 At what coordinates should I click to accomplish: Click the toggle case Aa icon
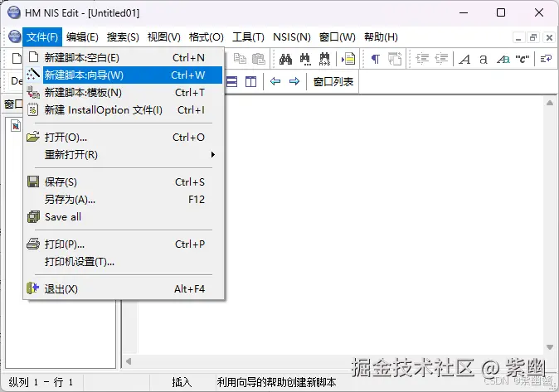pyautogui.click(x=503, y=59)
